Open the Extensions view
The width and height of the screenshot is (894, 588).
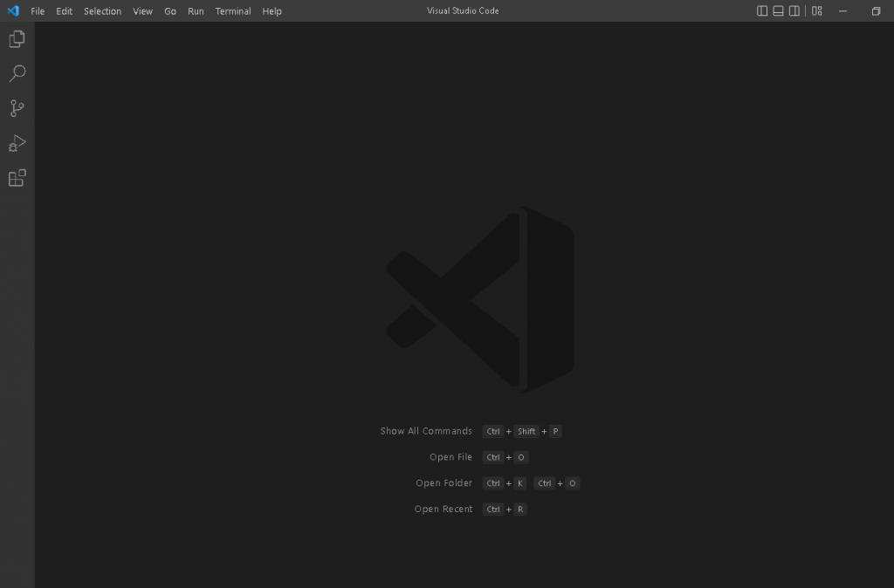pyautogui.click(x=17, y=178)
